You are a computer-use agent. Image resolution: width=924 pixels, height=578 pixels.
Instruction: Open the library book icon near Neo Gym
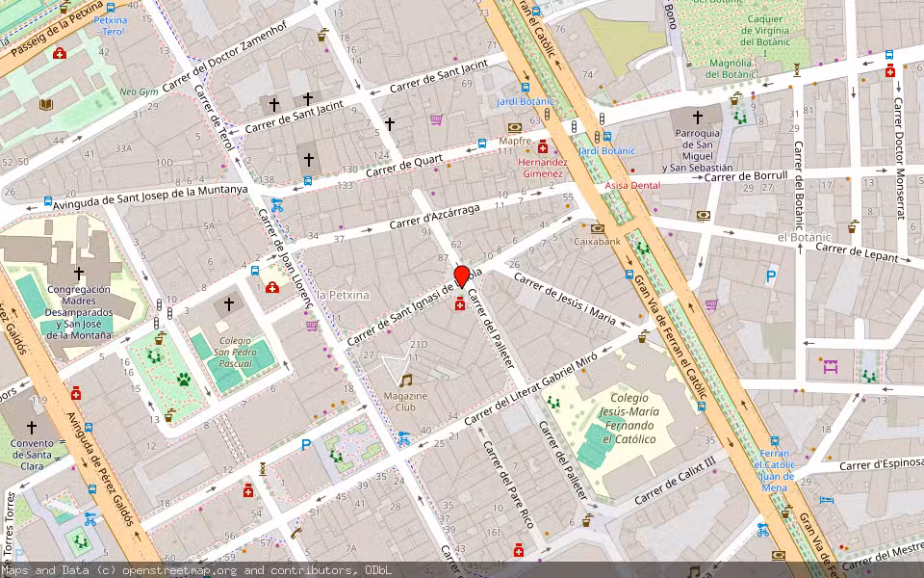pyautogui.click(x=46, y=104)
